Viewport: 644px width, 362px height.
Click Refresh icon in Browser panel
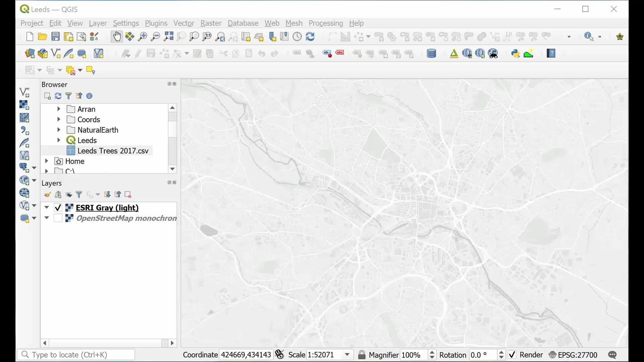pyautogui.click(x=58, y=96)
